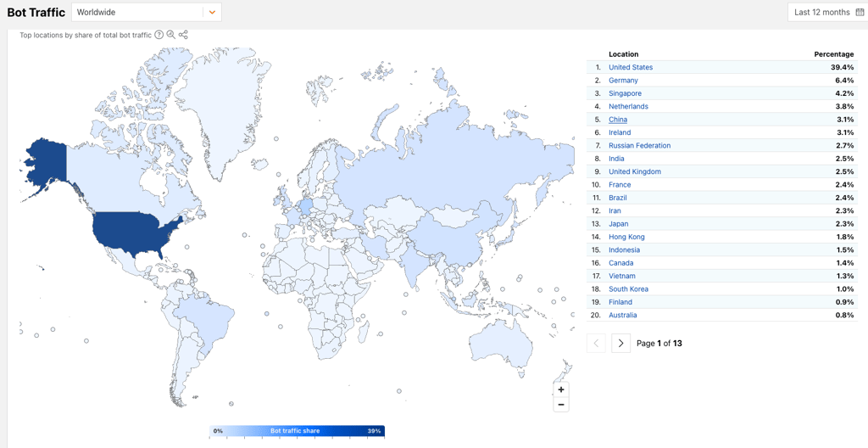Go to next page of locations
Image resolution: width=868 pixels, height=448 pixels.
coord(620,343)
